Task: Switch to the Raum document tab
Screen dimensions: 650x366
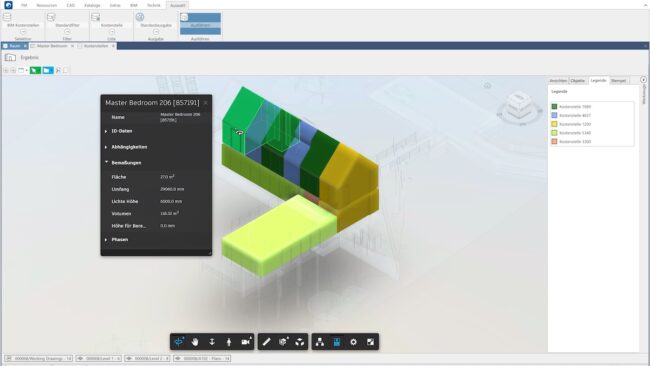Action: (x=15, y=46)
